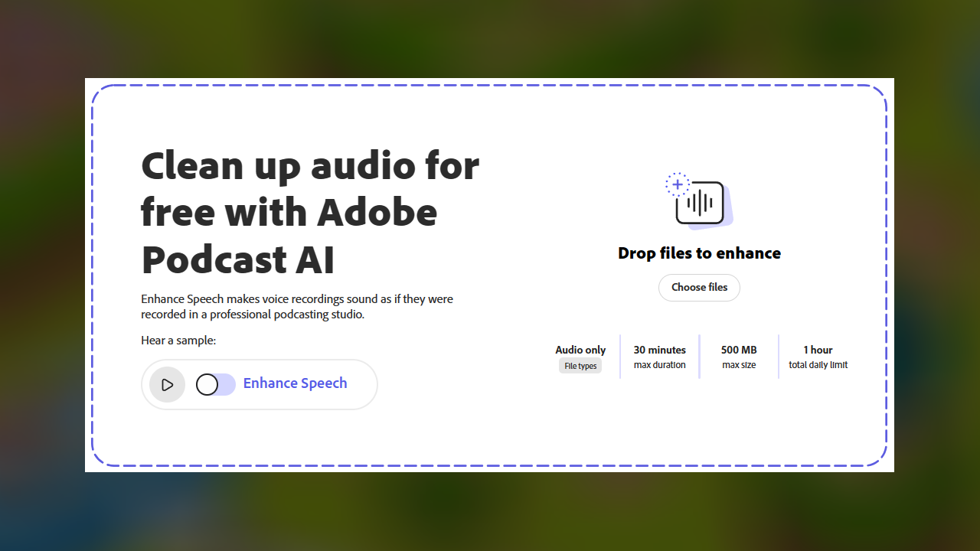Play the sample audio
Screen dimensions: 980x551
tap(167, 384)
